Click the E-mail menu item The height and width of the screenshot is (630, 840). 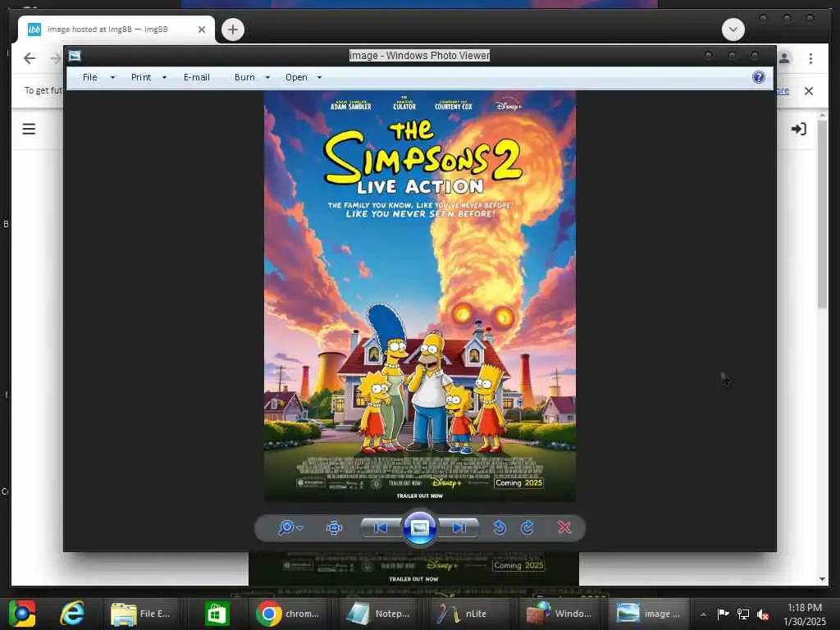pyautogui.click(x=197, y=77)
